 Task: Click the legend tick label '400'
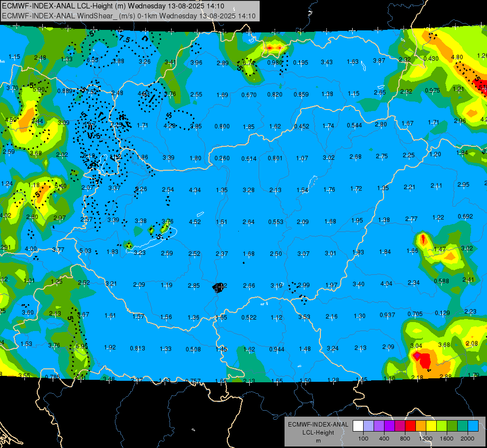[x=384, y=439]
